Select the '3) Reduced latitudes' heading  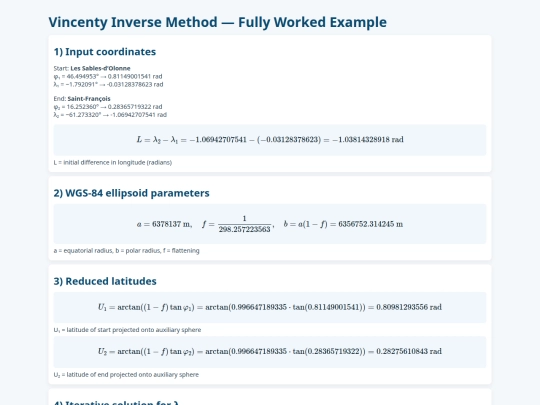(105, 281)
